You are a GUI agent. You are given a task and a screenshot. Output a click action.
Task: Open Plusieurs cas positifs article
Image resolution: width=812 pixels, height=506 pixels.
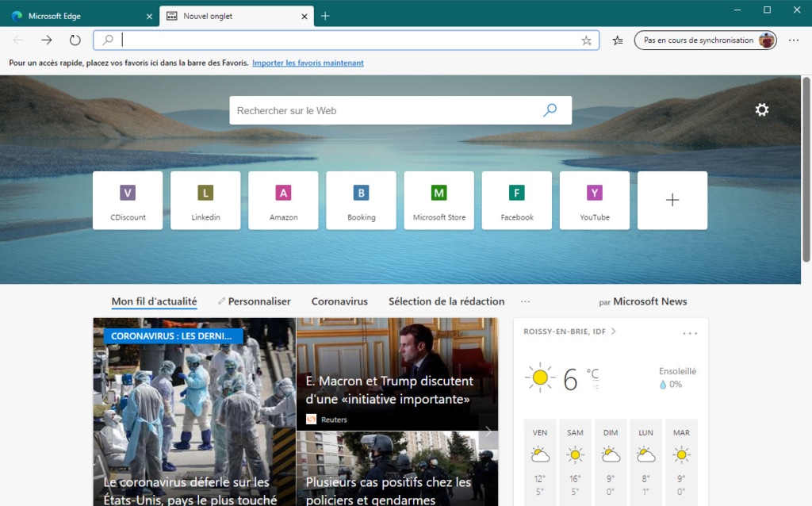(397, 469)
